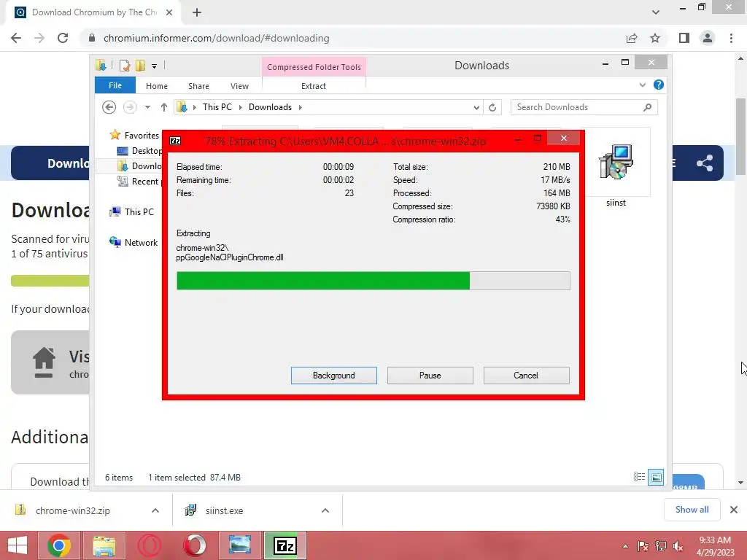Open Chrome three-dot menu
The width and height of the screenshot is (747, 560).
click(x=731, y=38)
